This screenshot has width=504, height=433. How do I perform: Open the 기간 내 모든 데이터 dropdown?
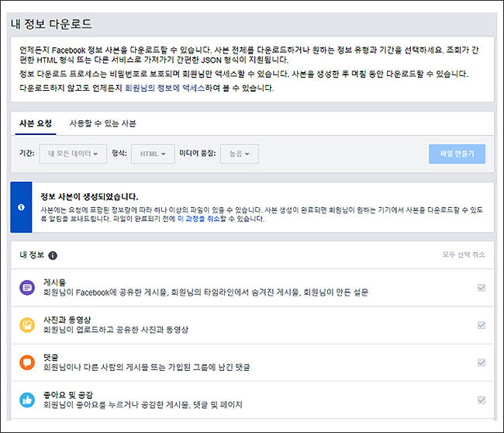pyautogui.click(x=73, y=154)
